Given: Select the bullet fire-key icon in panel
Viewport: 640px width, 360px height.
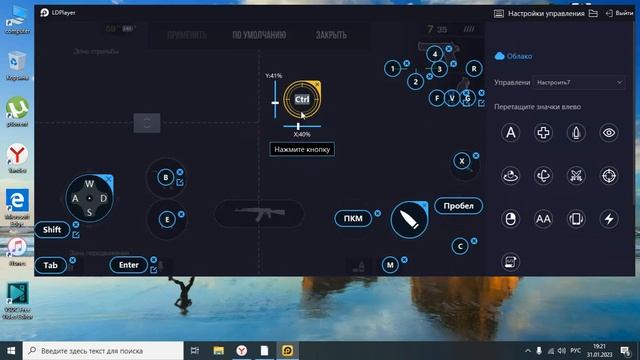Looking at the screenshot, I should click(x=576, y=133).
